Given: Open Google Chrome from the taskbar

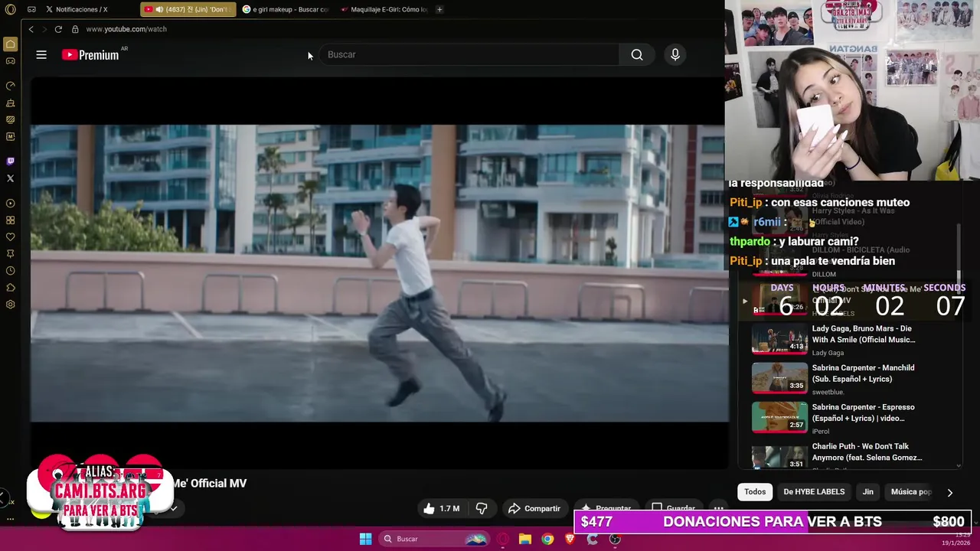Looking at the screenshot, I should (x=547, y=539).
